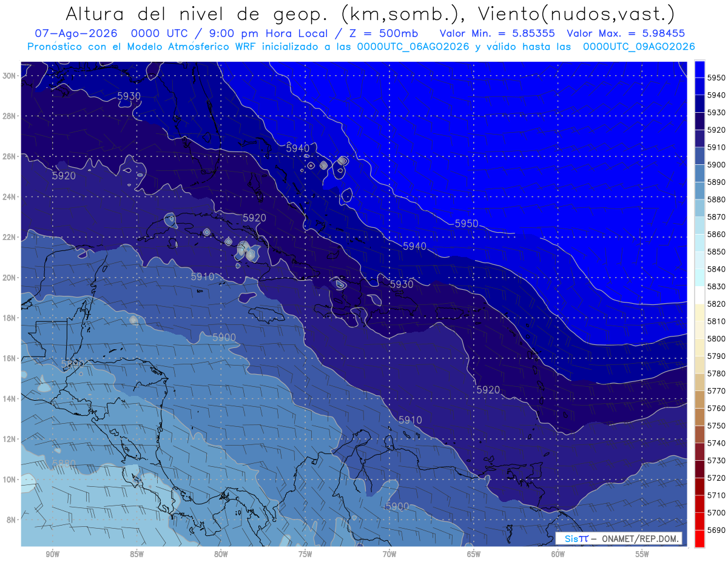Image resolution: width=728 pixels, height=562 pixels.
Task: Click the 90W longitude axis label
Action: click(52, 554)
